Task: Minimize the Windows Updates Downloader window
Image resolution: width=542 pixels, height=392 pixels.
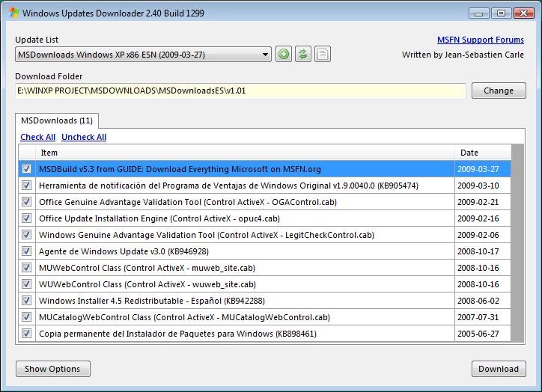Action: click(479, 13)
